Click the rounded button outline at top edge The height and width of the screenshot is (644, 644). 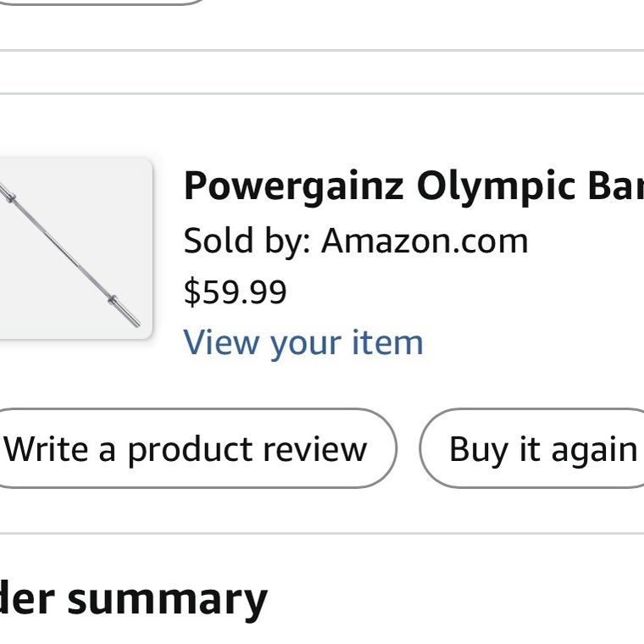tap(103, 3)
